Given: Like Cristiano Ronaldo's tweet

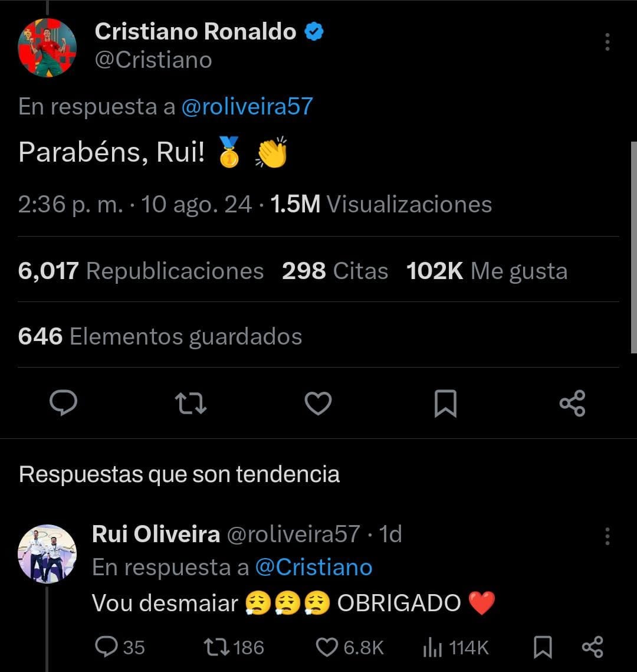Looking at the screenshot, I should click(x=318, y=404).
